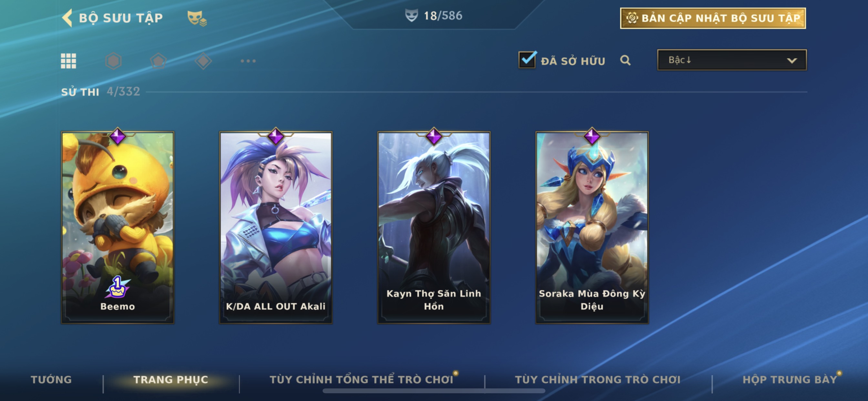Open the Beemo skin card
This screenshot has height=401, width=868.
(x=118, y=227)
